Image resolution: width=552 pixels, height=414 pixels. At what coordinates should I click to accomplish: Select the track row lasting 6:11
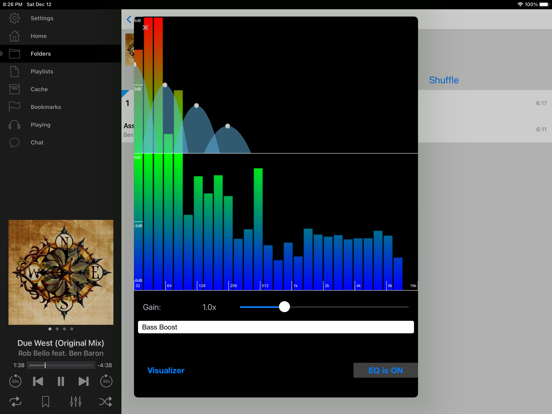pos(485,129)
